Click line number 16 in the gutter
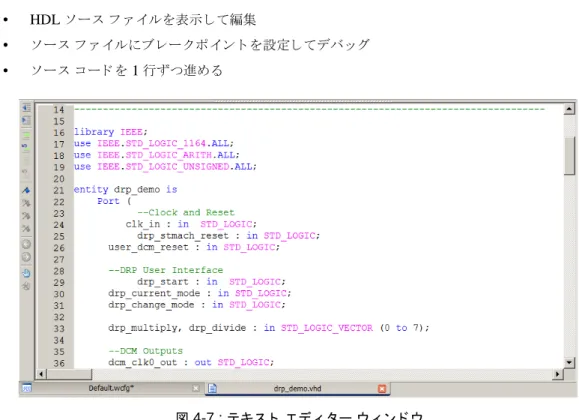This screenshot has height=420, width=579. point(59,133)
